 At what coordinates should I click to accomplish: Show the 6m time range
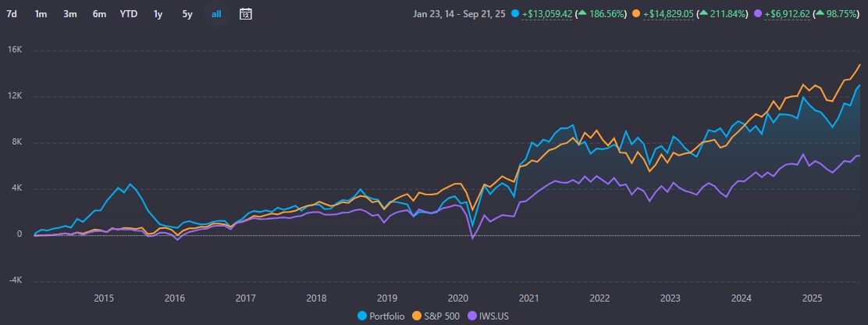click(98, 14)
